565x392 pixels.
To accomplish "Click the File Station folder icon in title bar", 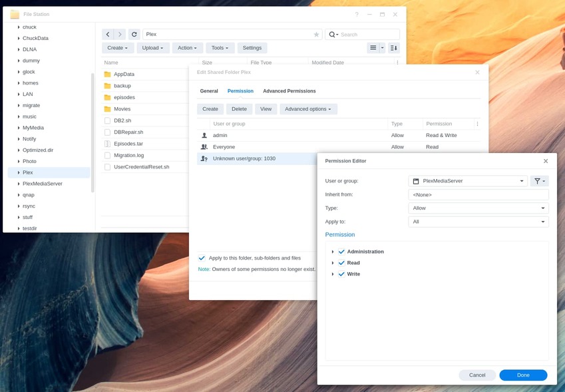I will pyautogui.click(x=15, y=15).
